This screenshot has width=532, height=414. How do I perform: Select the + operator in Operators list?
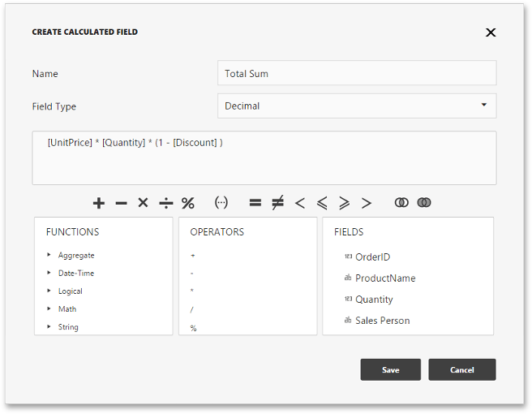click(x=193, y=256)
